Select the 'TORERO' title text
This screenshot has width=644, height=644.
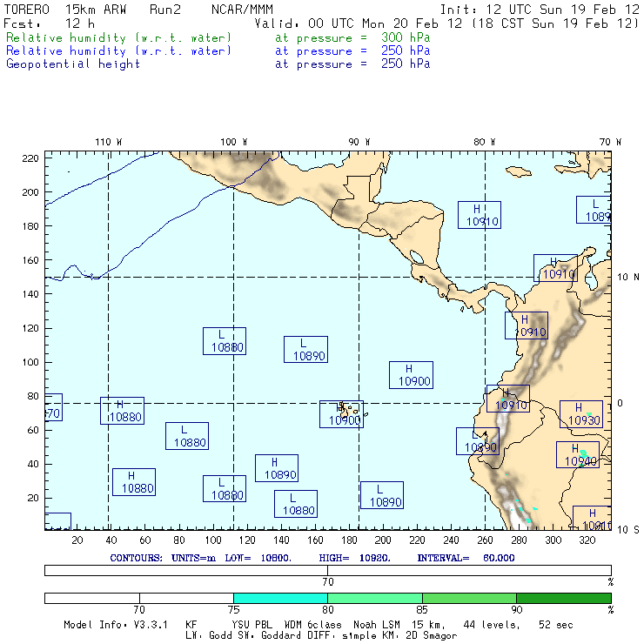click(27, 10)
